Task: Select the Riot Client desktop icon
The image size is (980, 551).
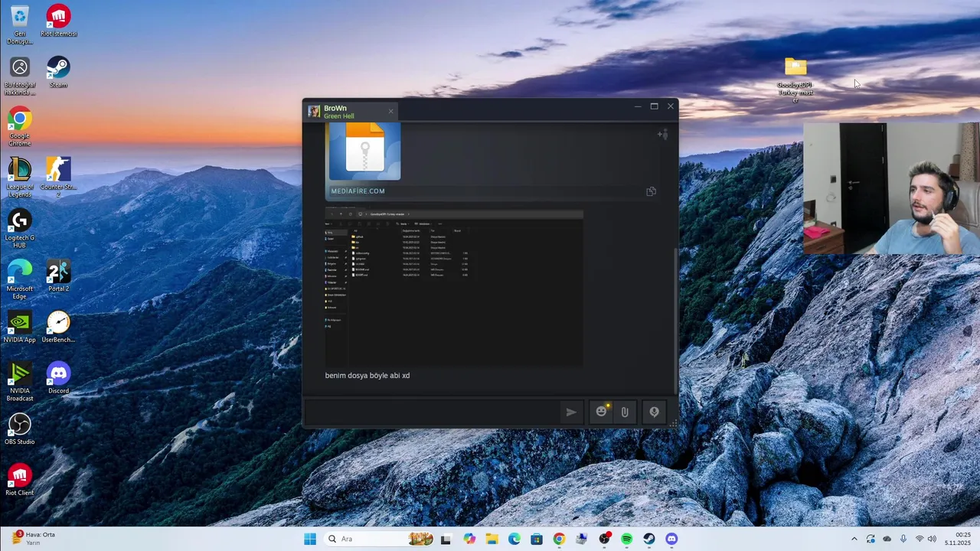Action: tap(20, 481)
